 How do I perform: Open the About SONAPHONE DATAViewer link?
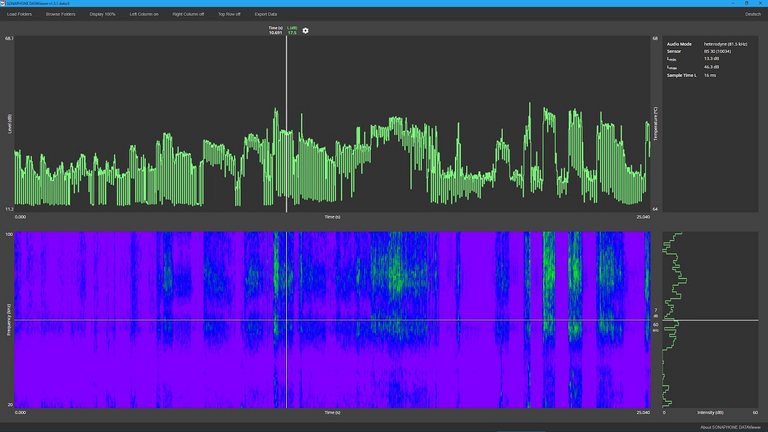click(728, 427)
